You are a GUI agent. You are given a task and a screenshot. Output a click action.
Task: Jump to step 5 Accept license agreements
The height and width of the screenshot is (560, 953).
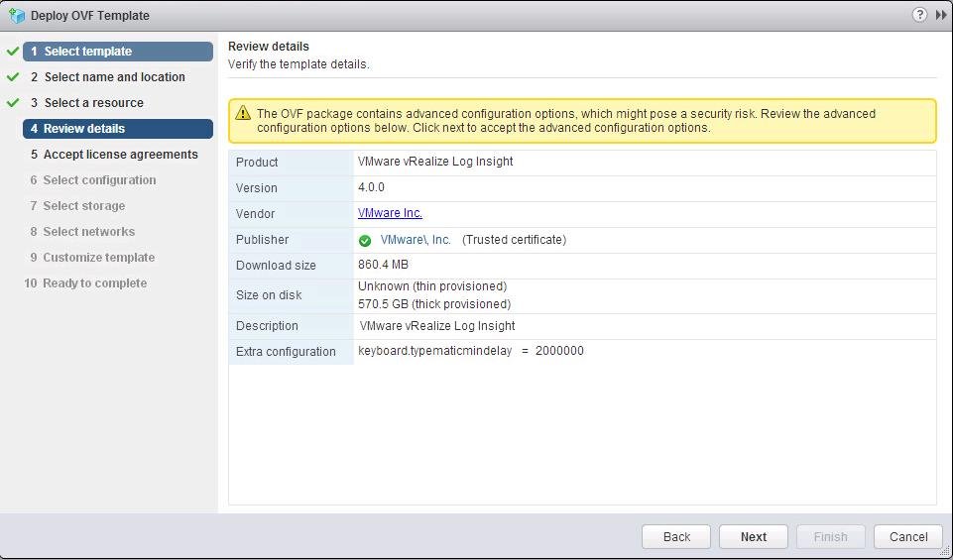[120, 155]
